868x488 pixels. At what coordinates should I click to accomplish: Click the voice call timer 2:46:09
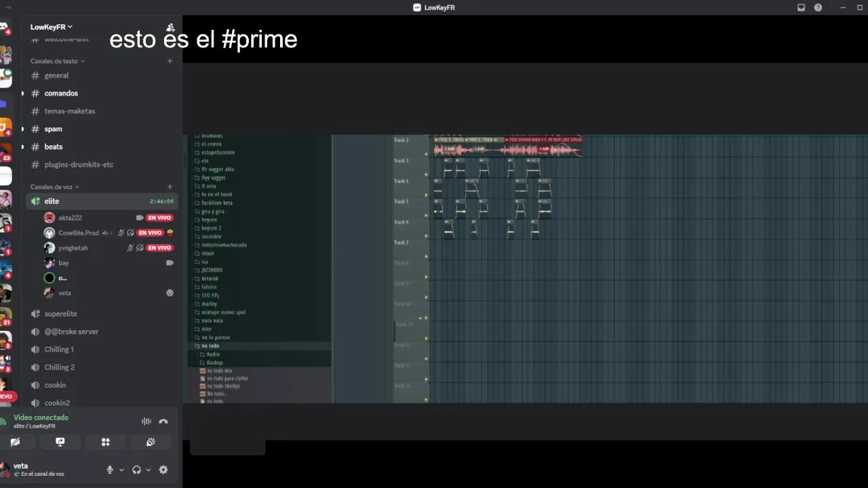tap(161, 201)
